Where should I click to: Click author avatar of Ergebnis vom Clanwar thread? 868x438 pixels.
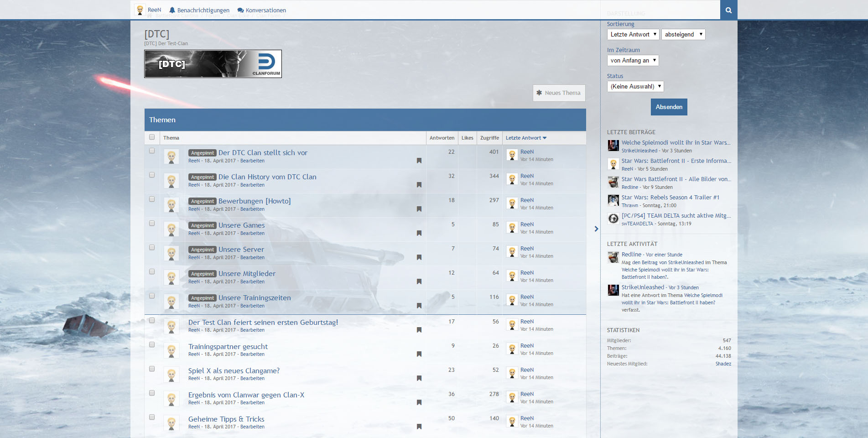(x=172, y=399)
